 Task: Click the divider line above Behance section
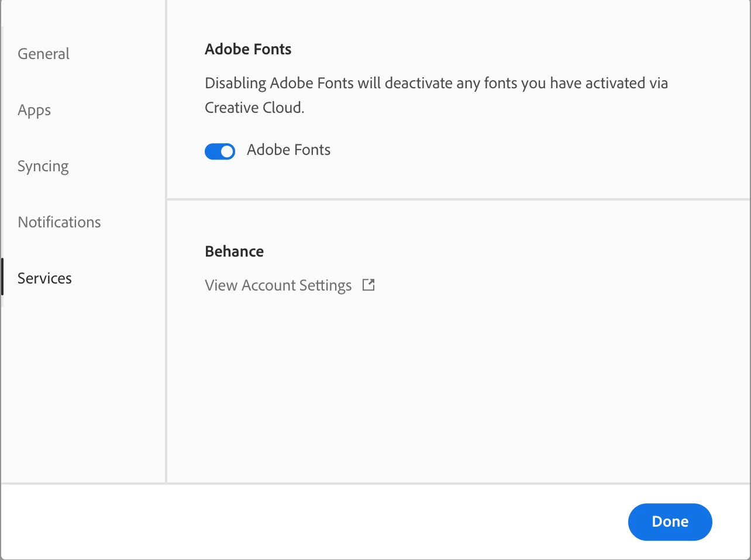458,199
